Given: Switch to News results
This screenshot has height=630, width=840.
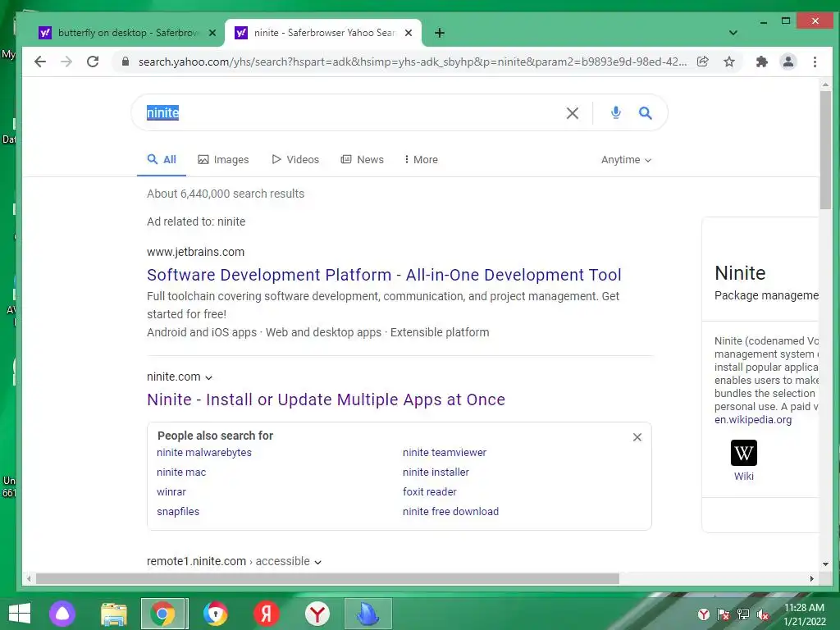Looking at the screenshot, I should point(362,160).
